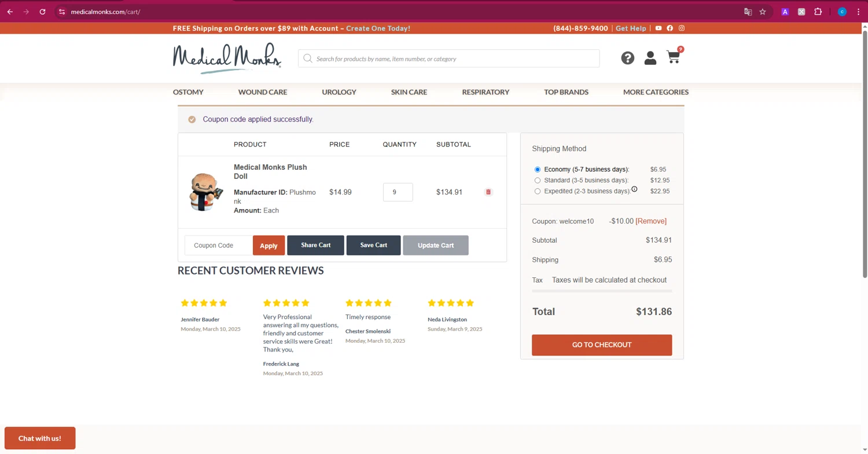The image size is (868, 454).
Task: Click reviewer name Jennifer Bauder
Action: (x=200, y=320)
